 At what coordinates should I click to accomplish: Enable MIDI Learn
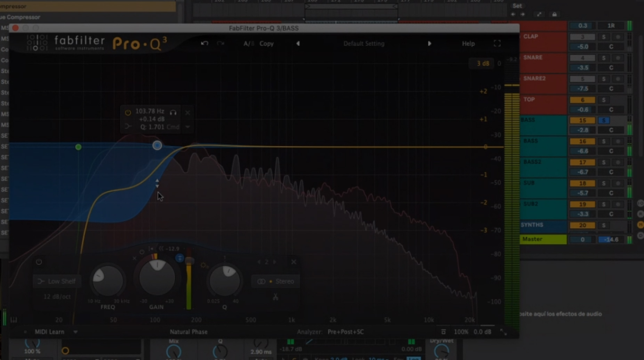(x=49, y=332)
